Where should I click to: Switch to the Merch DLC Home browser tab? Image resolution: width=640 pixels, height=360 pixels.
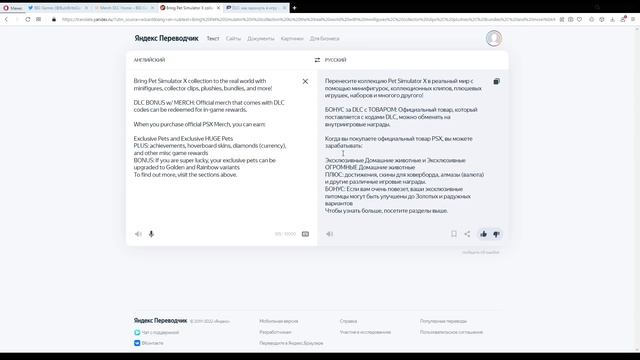click(124, 8)
